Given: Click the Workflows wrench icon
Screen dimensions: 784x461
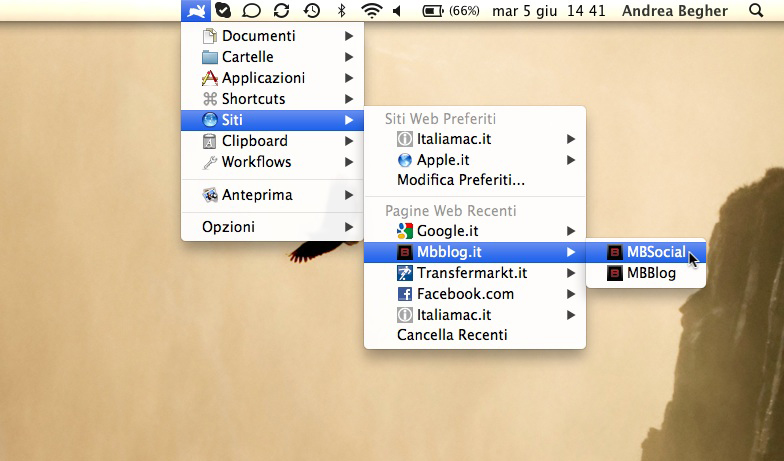Looking at the screenshot, I should click(x=210, y=162).
